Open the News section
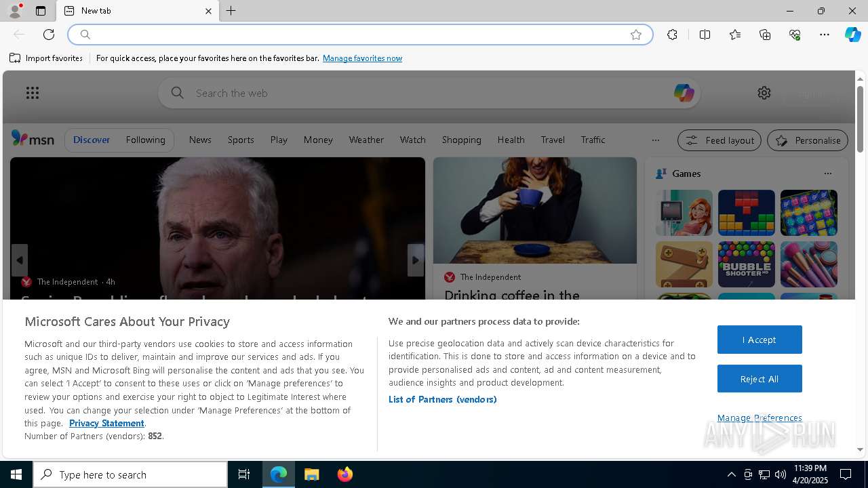868x488 pixels. tap(200, 140)
